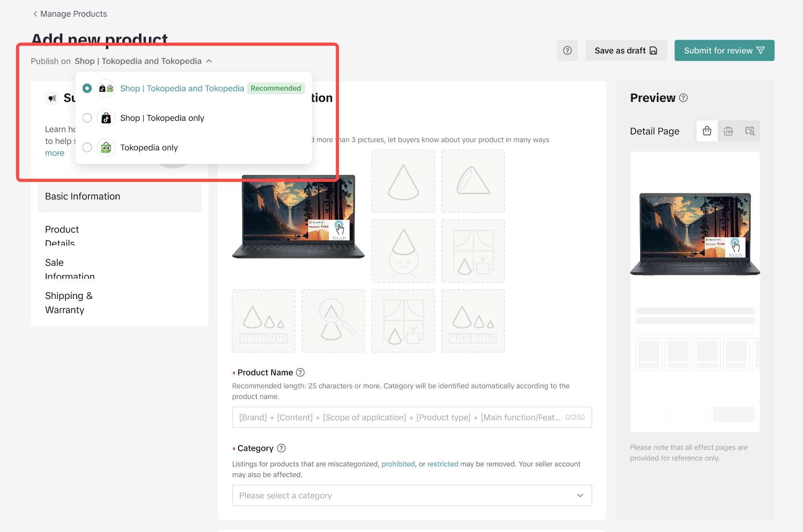Open the prohibited products link

tap(398, 464)
